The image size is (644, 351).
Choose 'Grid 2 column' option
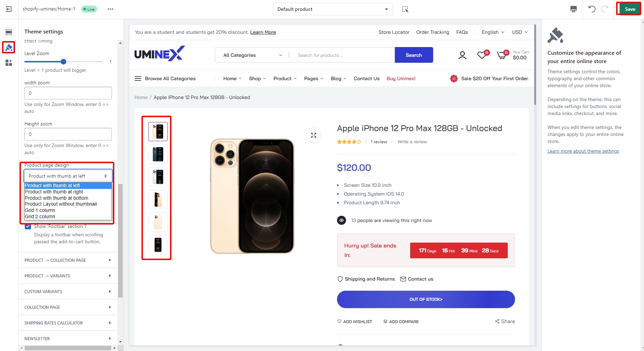[x=40, y=216]
